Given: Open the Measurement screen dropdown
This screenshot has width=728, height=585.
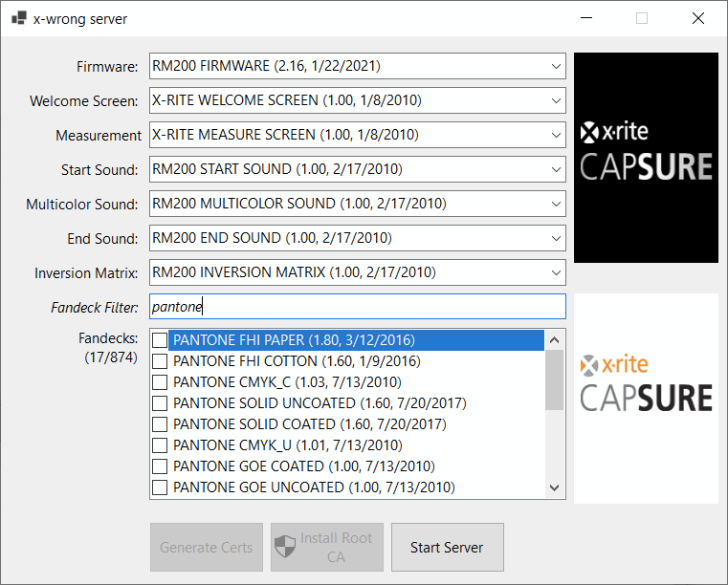Looking at the screenshot, I should [x=358, y=135].
